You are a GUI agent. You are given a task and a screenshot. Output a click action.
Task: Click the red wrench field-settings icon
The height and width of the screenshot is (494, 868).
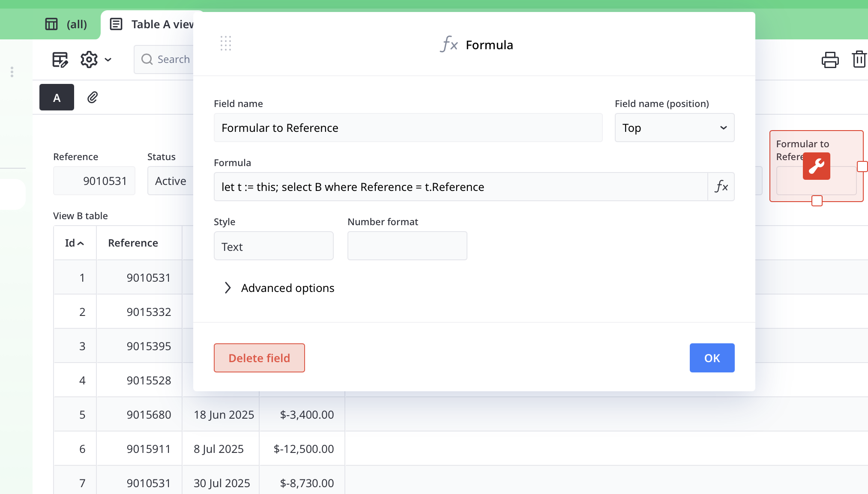(x=816, y=166)
